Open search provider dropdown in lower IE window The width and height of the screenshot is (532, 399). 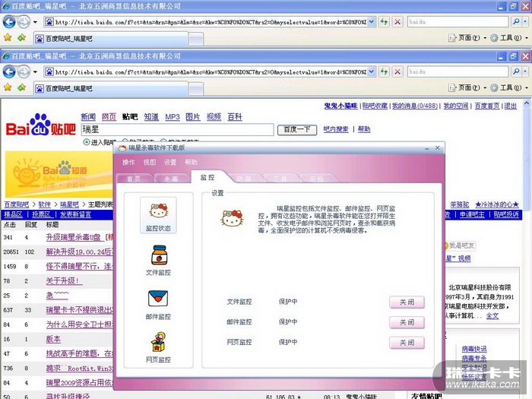(525, 71)
